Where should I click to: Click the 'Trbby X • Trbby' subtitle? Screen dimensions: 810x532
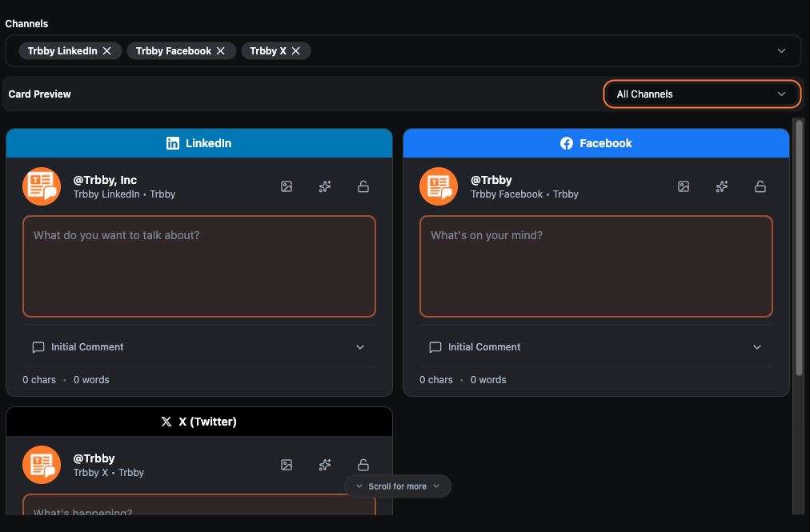click(109, 473)
